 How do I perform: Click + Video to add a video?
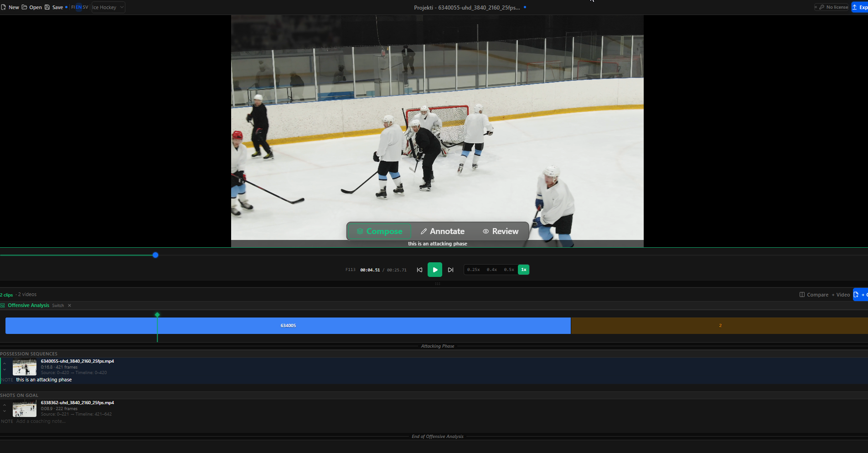840,295
